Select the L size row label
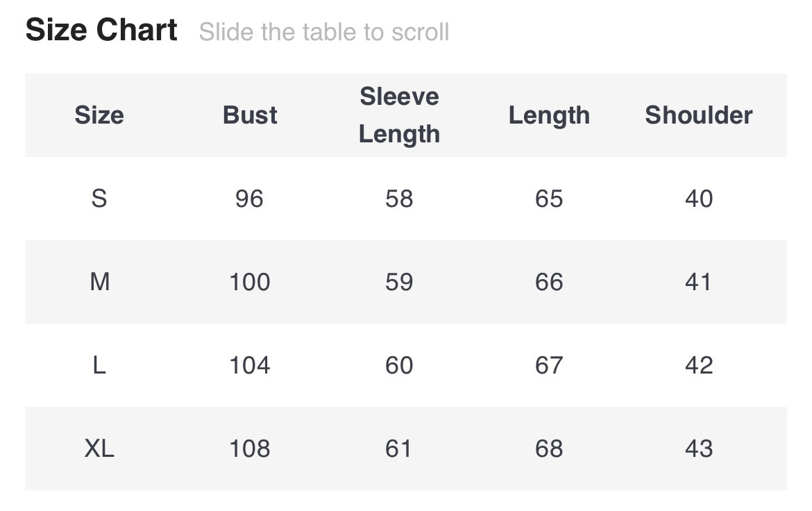This screenshot has width=812, height=511. tap(99, 366)
